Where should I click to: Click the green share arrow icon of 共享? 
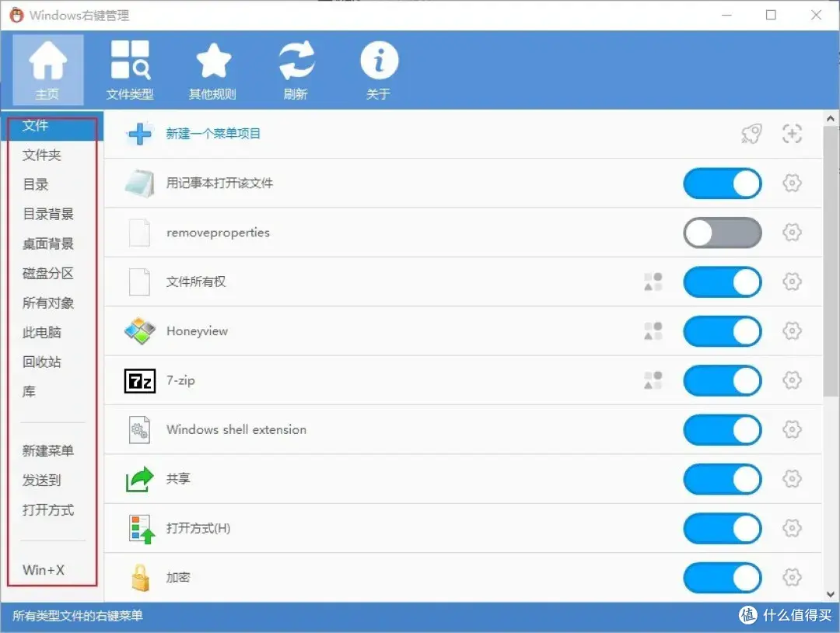point(140,479)
